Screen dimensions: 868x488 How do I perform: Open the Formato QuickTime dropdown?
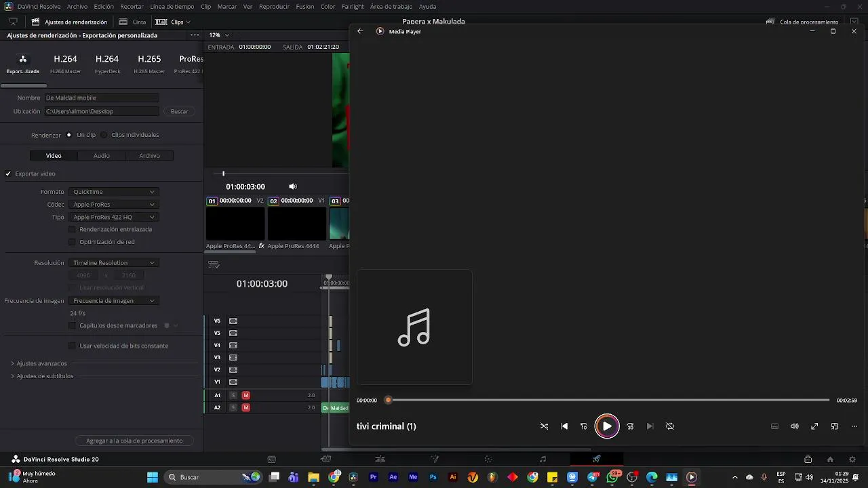113,192
